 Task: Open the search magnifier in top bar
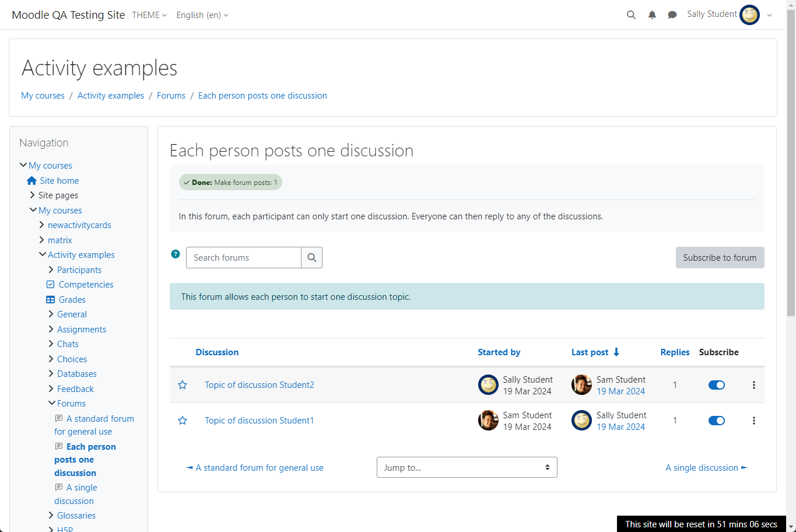point(631,15)
